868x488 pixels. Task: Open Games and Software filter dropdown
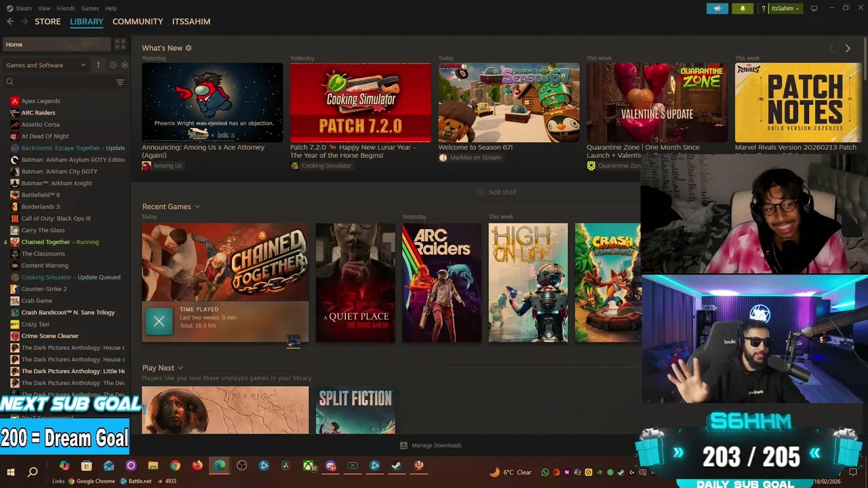(x=46, y=65)
